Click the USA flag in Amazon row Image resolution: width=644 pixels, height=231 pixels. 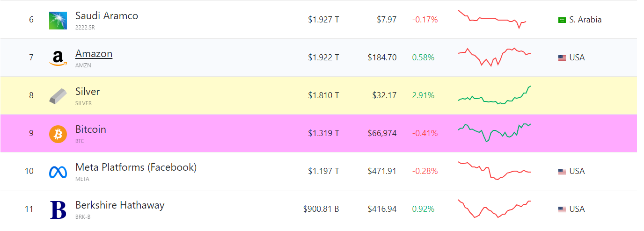(x=562, y=58)
